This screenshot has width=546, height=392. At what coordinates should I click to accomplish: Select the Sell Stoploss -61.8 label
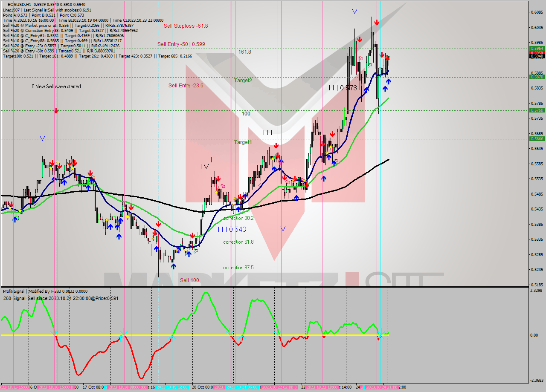(x=186, y=26)
